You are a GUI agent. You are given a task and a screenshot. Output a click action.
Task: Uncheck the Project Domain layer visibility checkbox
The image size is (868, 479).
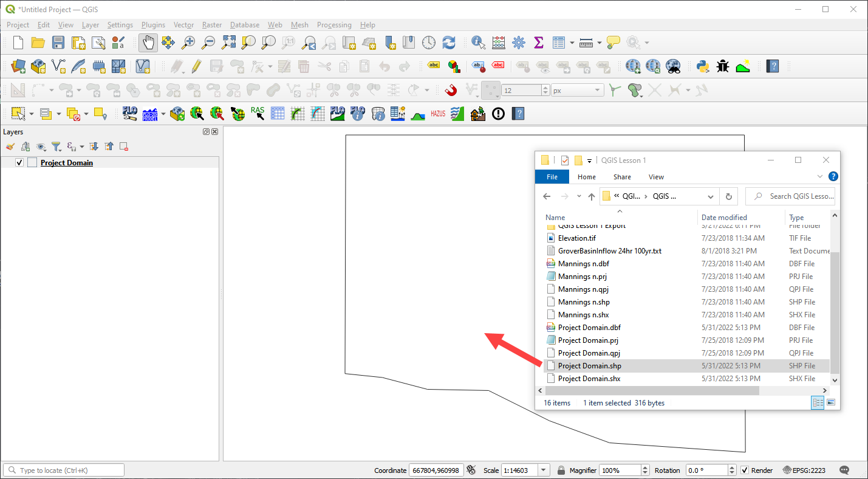click(x=19, y=163)
